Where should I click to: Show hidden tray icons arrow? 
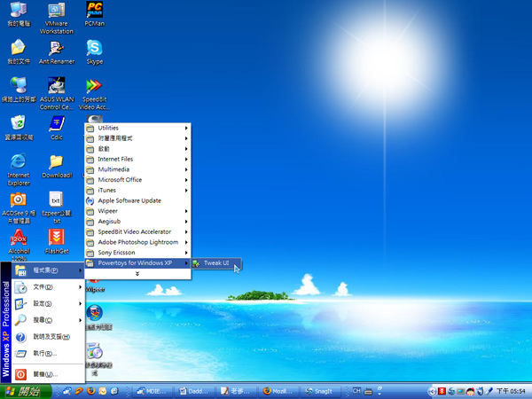tap(432, 392)
